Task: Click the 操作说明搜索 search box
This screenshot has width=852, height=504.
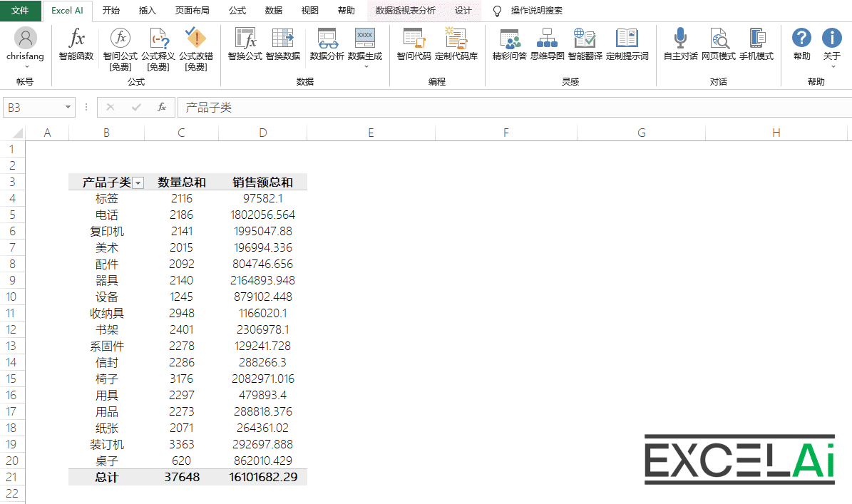Action: [x=536, y=11]
